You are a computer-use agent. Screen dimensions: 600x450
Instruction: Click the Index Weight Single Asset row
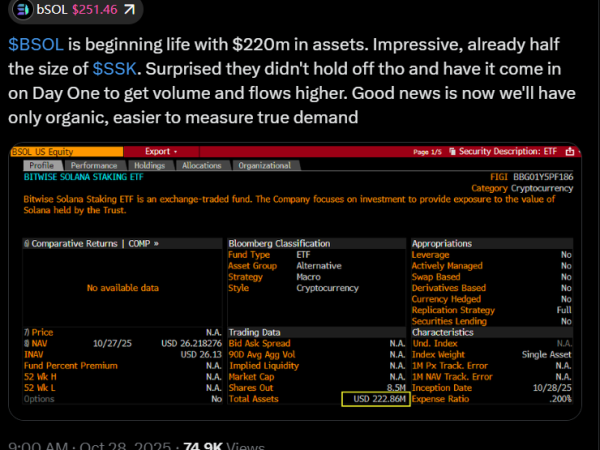492,354
